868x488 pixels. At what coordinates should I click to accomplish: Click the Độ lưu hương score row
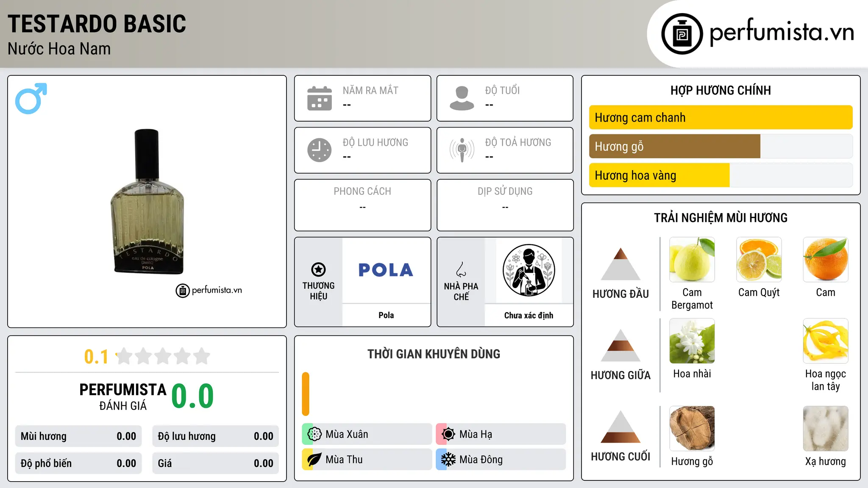pos(215,436)
